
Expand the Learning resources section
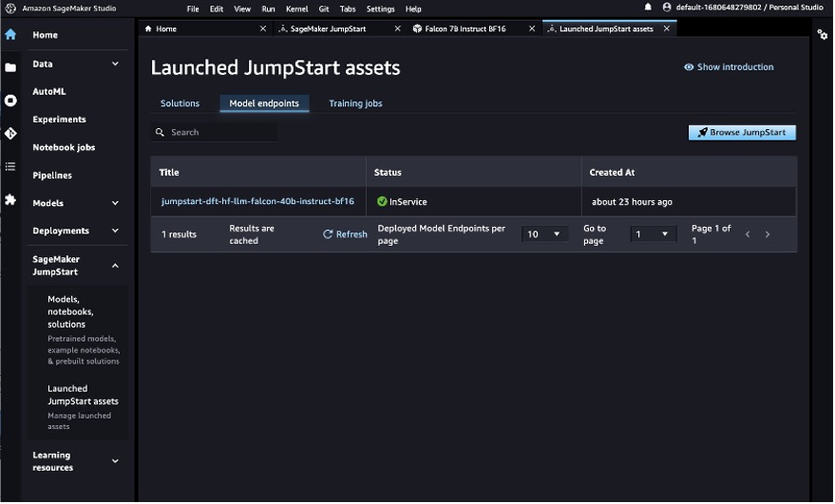[x=115, y=461]
